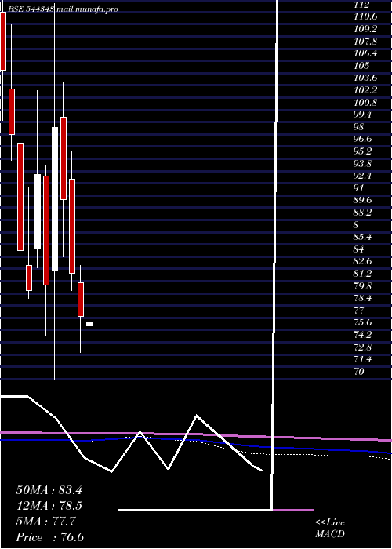Click the 92.4 price axis label

pyautogui.click(x=363, y=176)
